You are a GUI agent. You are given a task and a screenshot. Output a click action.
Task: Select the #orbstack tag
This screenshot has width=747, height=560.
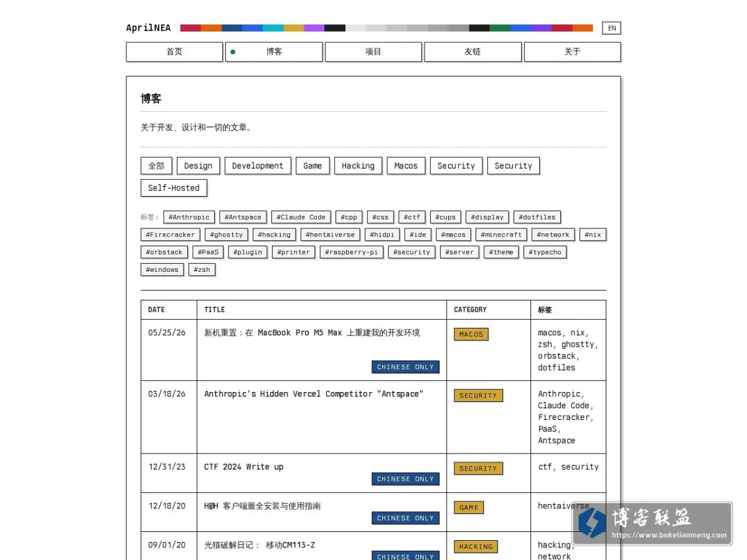pos(164,252)
